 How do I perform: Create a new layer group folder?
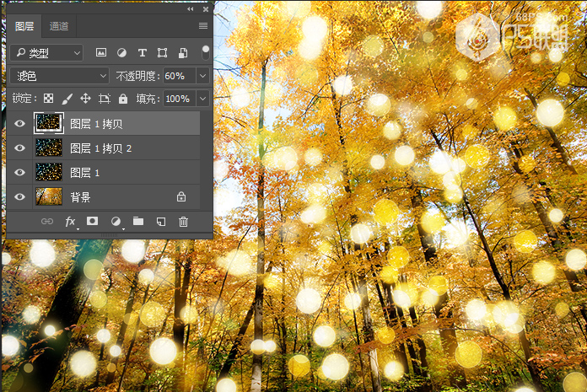pos(138,221)
